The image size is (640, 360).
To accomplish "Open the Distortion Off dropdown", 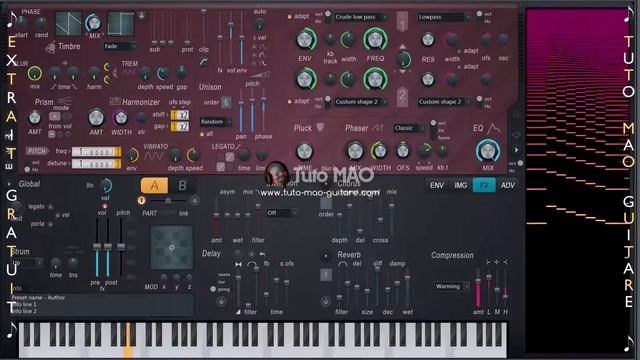I will coord(282,213).
